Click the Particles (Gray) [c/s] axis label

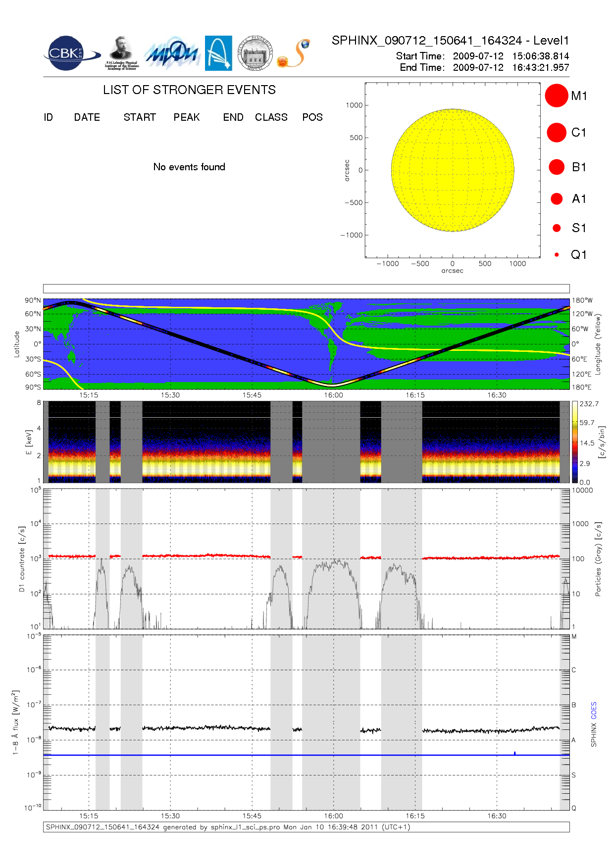coord(598,559)
